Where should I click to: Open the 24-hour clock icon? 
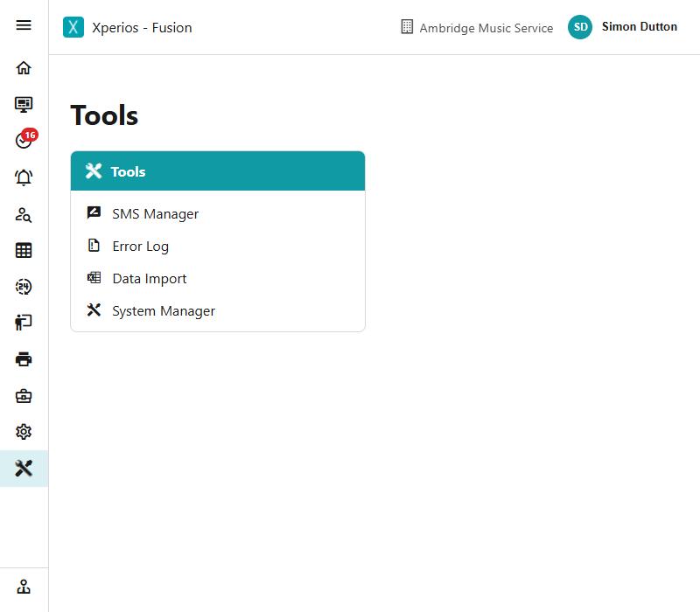tap(24, 287)
